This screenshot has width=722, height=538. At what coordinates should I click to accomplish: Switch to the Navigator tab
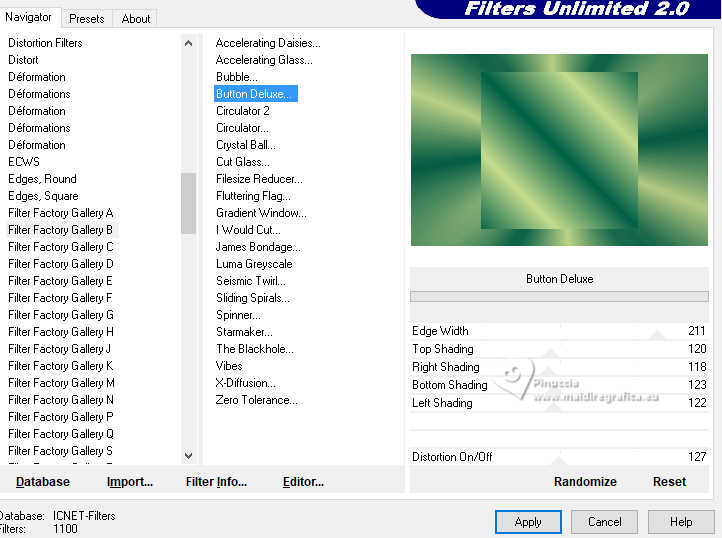pos(29,17)
